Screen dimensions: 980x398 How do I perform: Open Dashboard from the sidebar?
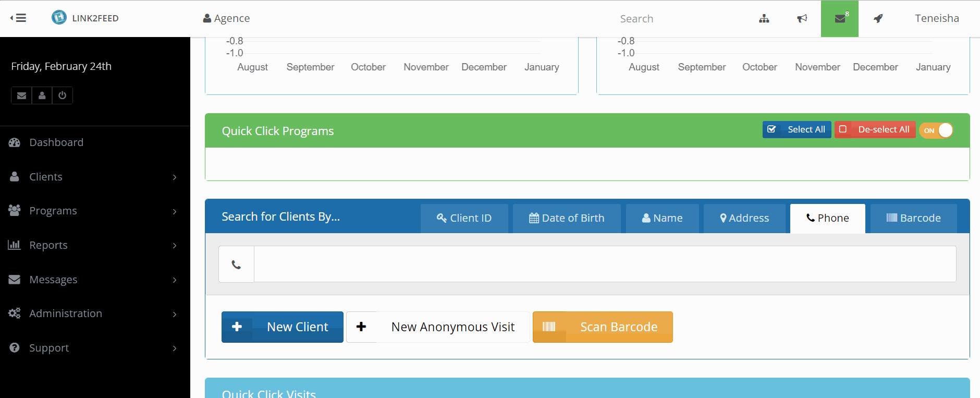[x=56, y=142]
